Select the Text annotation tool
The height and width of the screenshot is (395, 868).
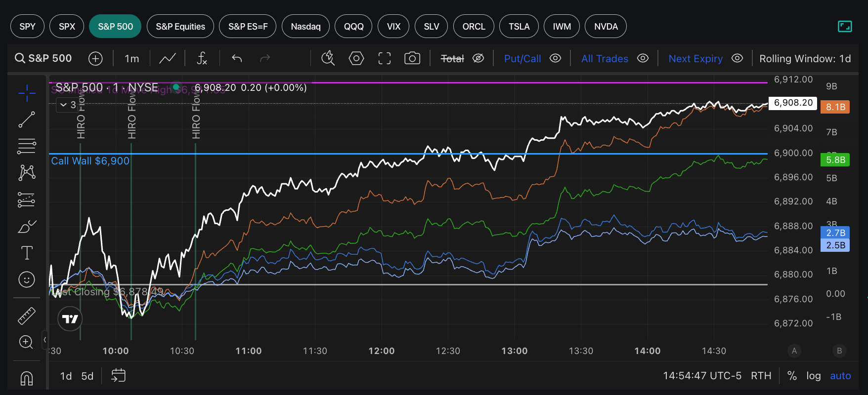27,253
